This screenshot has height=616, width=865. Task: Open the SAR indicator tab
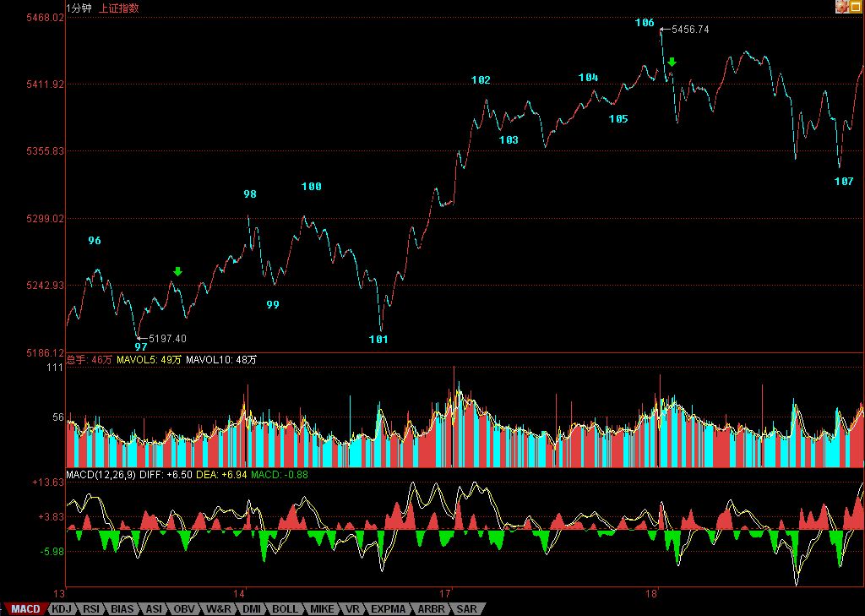click(x=466, y=608)
